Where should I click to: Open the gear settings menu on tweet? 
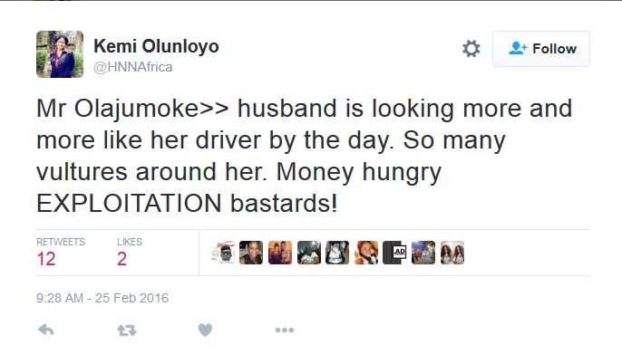pyautogui.click(x=471, y=49)
